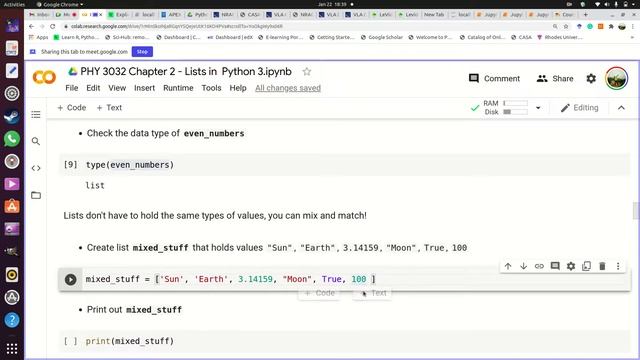Star the notebook title
The height and width of the screenshot is (360, 640).
click(307, 72)
